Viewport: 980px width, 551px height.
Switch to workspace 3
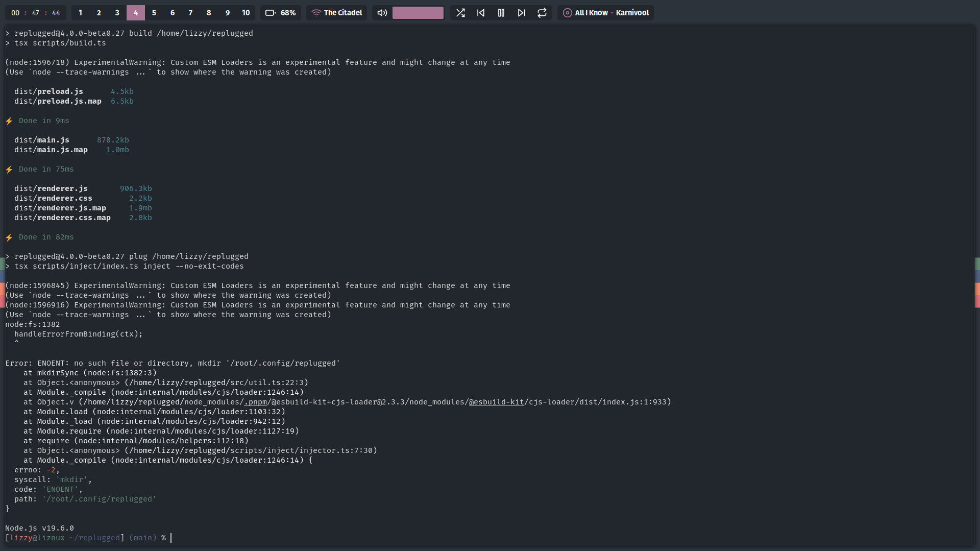point(117,13)
